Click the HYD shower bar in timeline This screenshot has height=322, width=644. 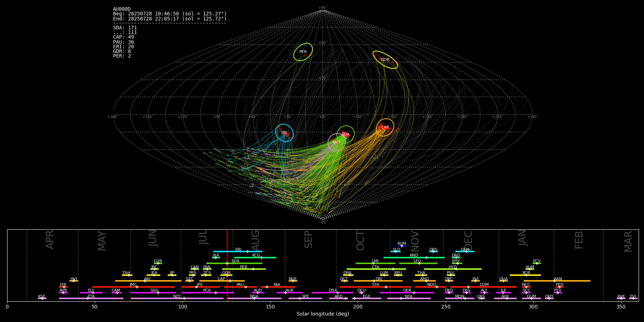click(453, 269)
